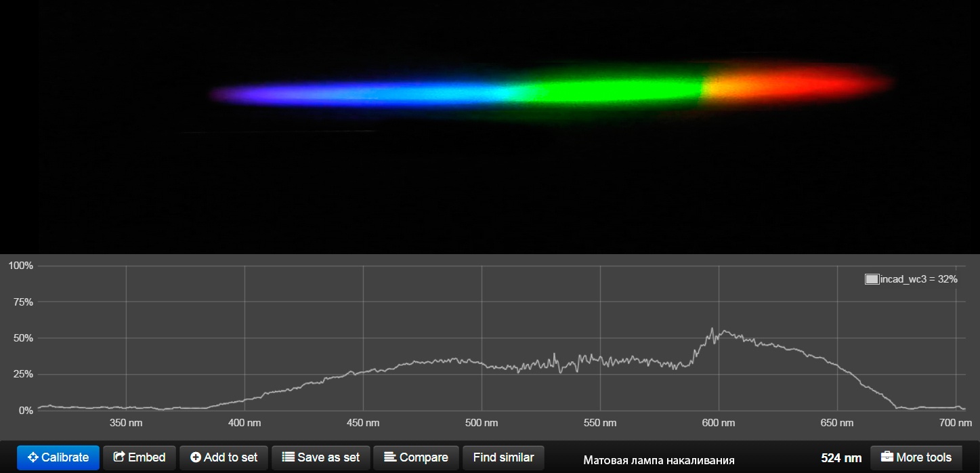
Task: Click the 450 nm axis label
Action: click(x=363, y=423)
